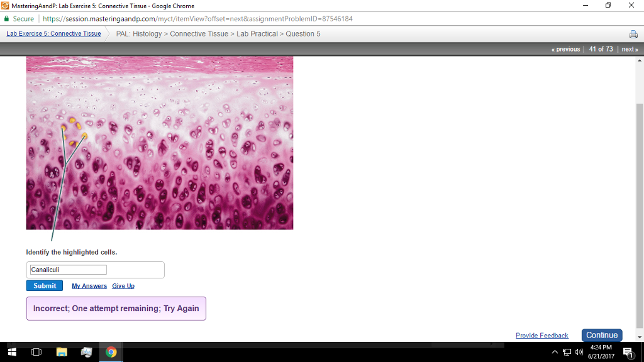Go to the previous question
Screen dimensions: 644x362
[x=565, y=49]
